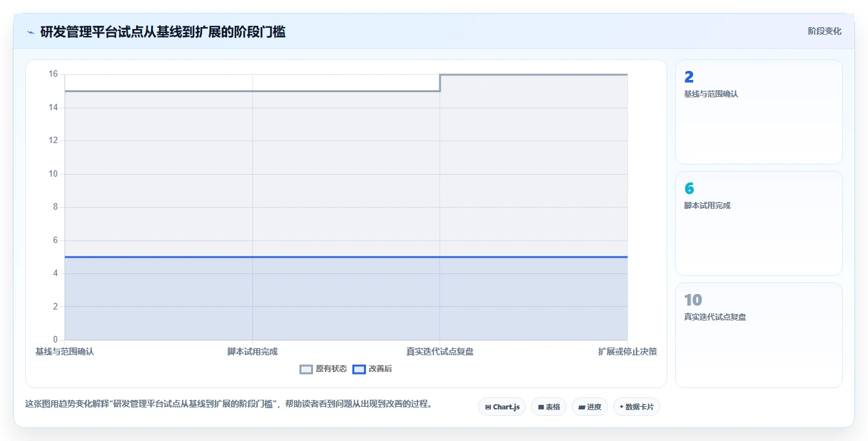Click the chart title 研发管理平台试点从基线到扩展的阶段门槛
Screen dimensions: 868x441
tap(163, 32)
